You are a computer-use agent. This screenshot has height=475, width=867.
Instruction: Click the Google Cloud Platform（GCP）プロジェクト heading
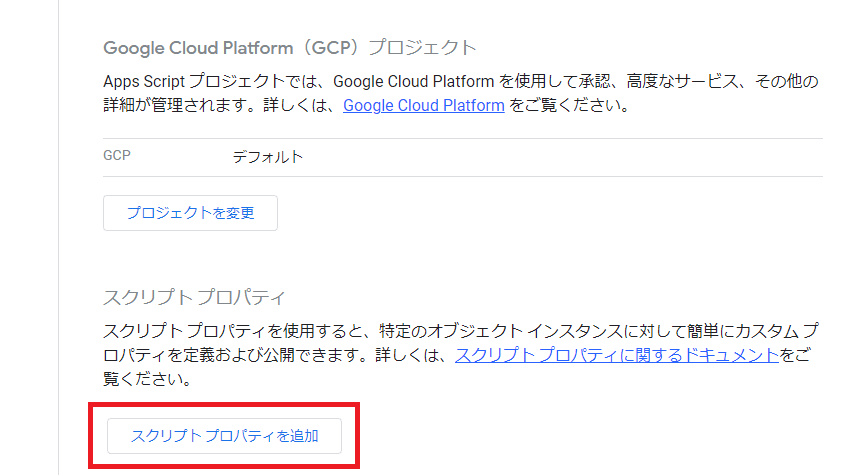pos(289,48)
